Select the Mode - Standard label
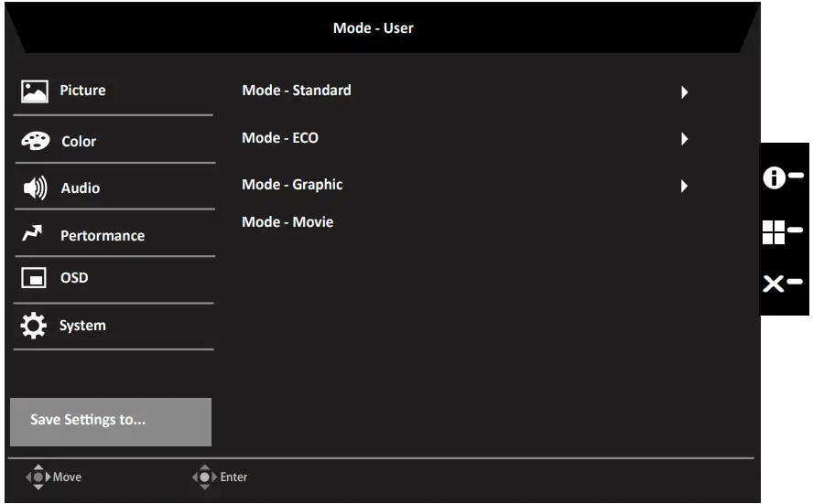 [296, 91]
